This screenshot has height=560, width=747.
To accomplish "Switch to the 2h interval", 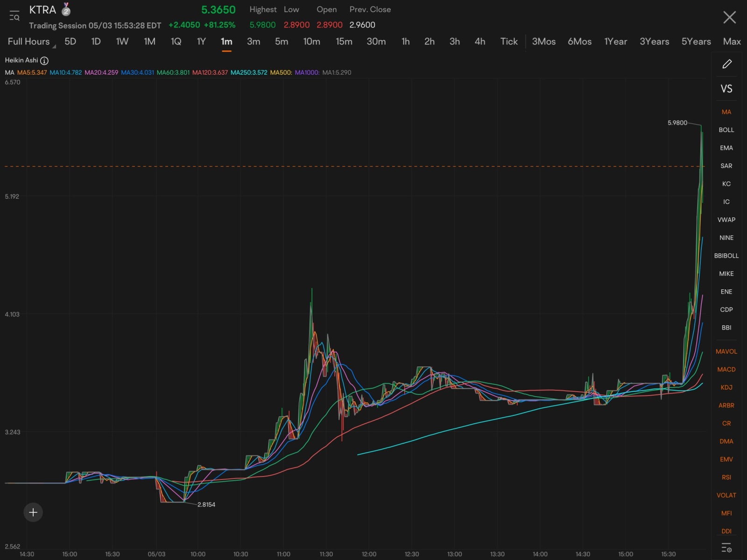I will coord(430,42).
